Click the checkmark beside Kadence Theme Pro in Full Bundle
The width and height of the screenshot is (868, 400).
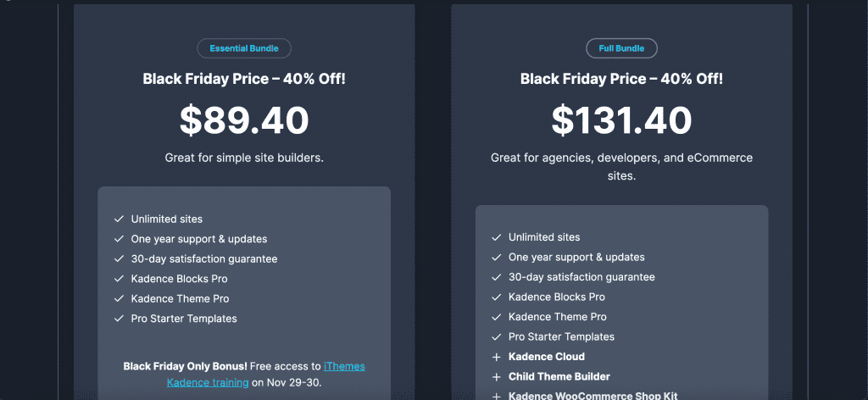tap(496, 317)
